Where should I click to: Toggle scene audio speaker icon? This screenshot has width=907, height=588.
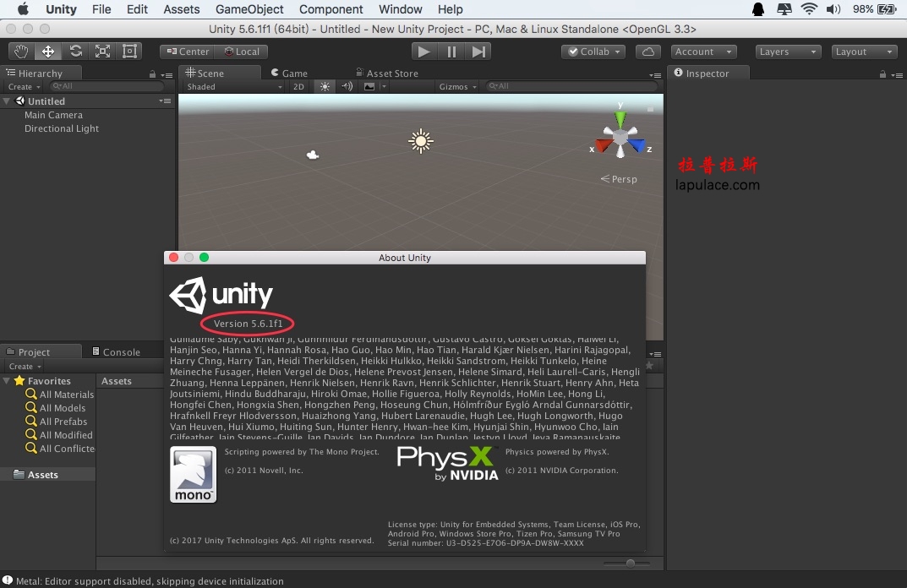(x=347, y=86)
